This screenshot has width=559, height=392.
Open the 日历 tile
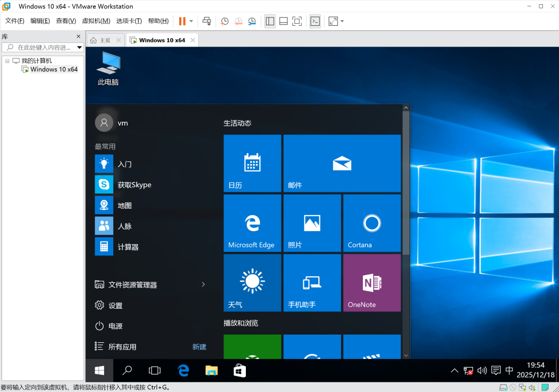253,163
